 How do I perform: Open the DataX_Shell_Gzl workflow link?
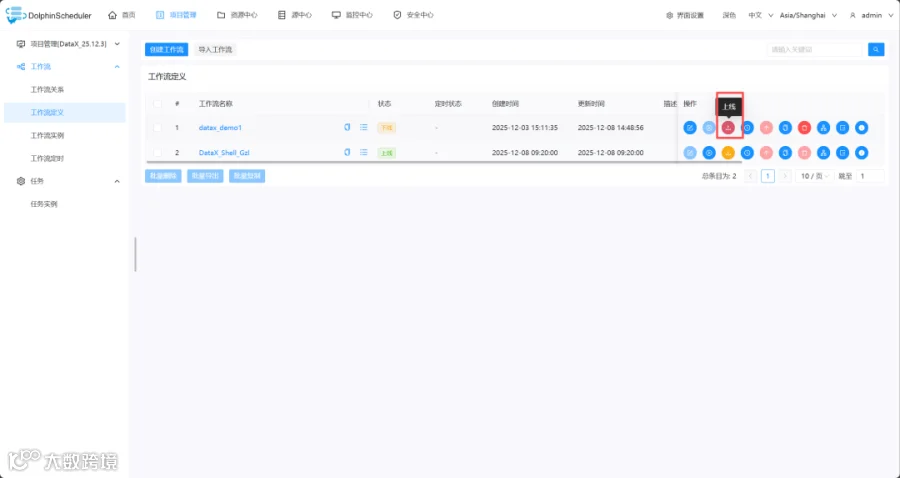click(x=224, y=153)
